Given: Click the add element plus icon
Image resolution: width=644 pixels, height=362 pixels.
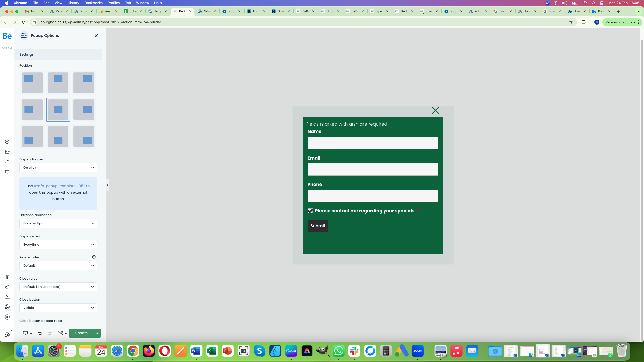Looking at the screenshot, I should 7,142.
